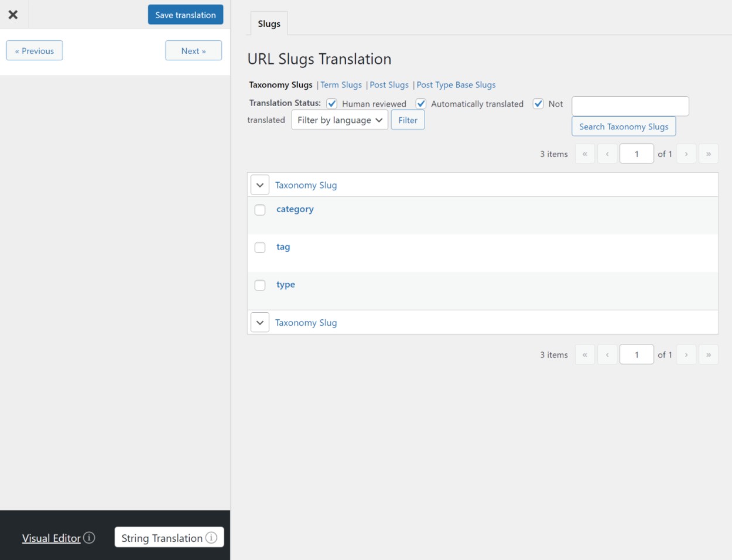The height and width of the screenshot is (560, 732).
Task: Click the previous page single arrow
Action: [x=606, y=153]
